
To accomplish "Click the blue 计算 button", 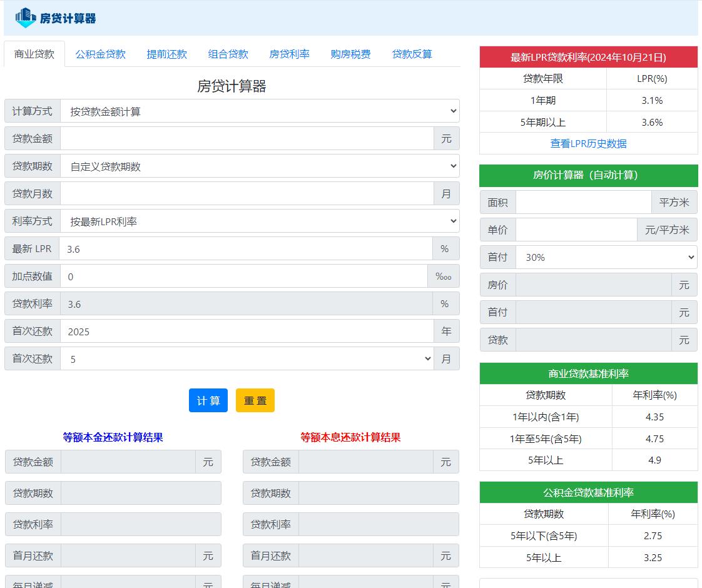I will (x=208, y=400).
